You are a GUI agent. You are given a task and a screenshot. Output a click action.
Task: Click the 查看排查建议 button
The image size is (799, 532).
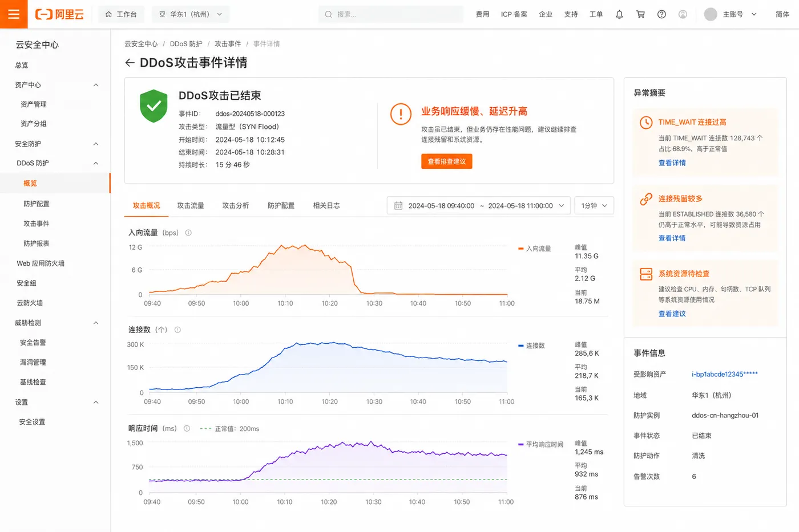point(447,161)
